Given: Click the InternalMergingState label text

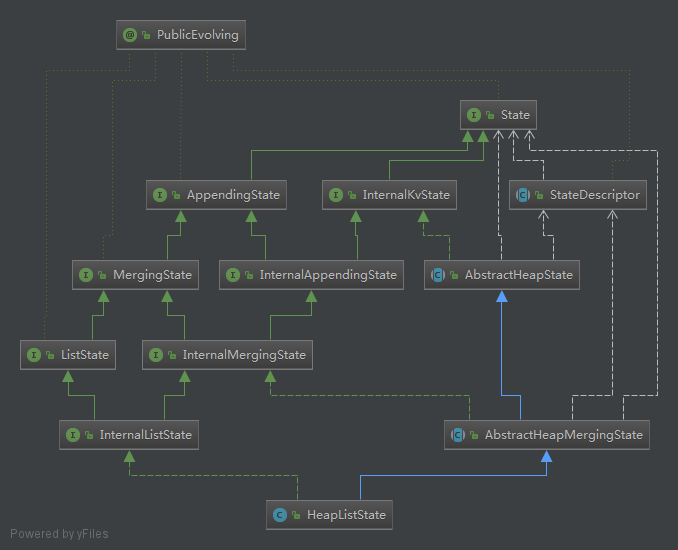Looking at the screenshot, I should (244, 355).
